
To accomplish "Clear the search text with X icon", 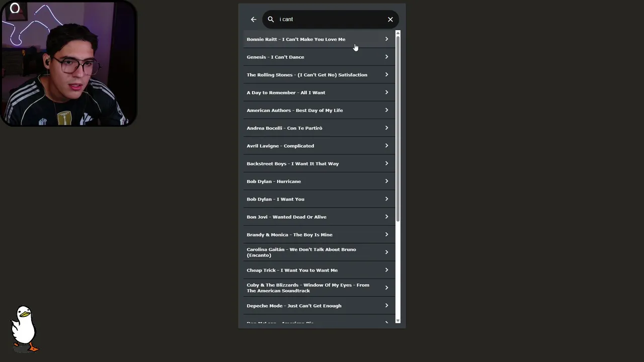I will [390, 20].
